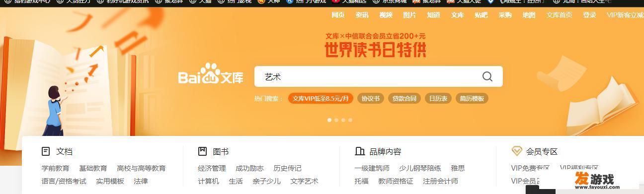Select hot search 文库VIP低至8.5元/月
Viewport: 644px width, 194px height.
tap(321, 98)
